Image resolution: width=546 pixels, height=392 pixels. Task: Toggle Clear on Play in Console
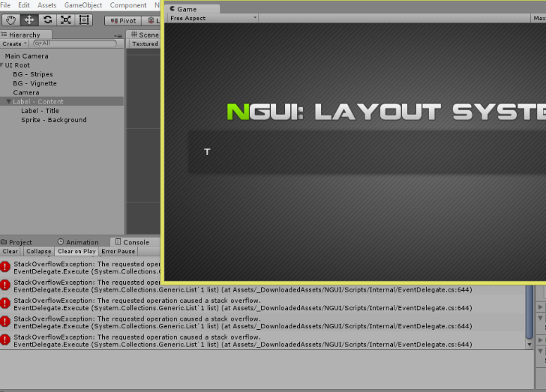[x=76, y=251]
